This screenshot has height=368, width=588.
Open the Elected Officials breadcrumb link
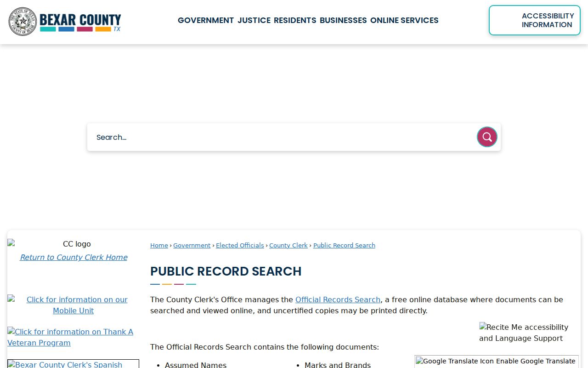pyautogui.click(x=240, y=246)
